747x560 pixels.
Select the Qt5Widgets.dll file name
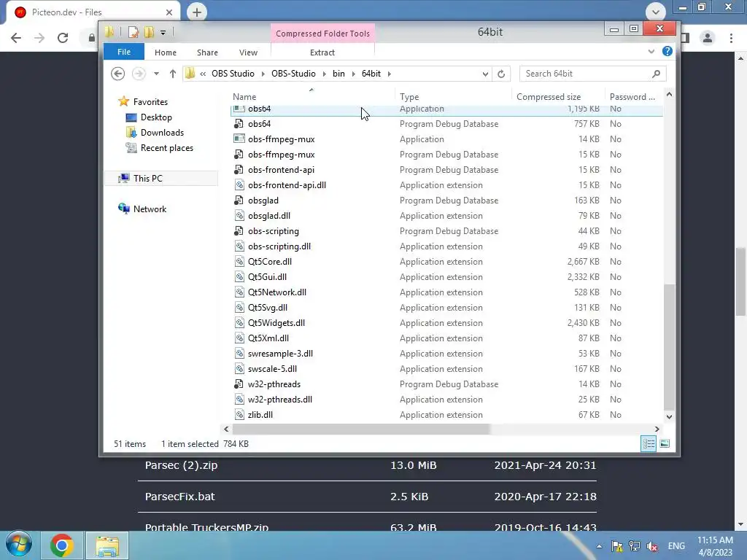coord(276,323)
